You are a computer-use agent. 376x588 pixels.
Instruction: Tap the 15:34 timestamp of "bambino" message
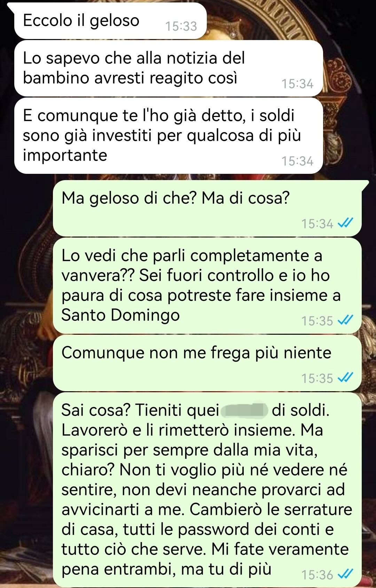point(297,84)
